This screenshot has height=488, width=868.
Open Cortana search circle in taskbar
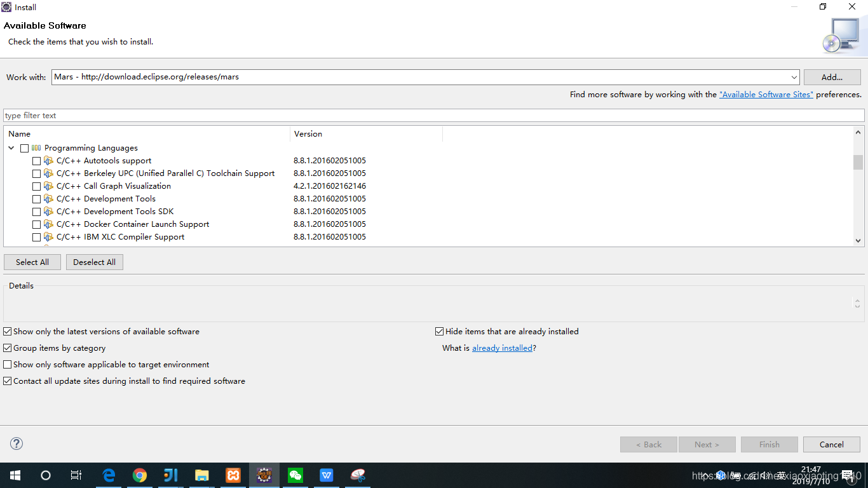(x=45, y=475)
